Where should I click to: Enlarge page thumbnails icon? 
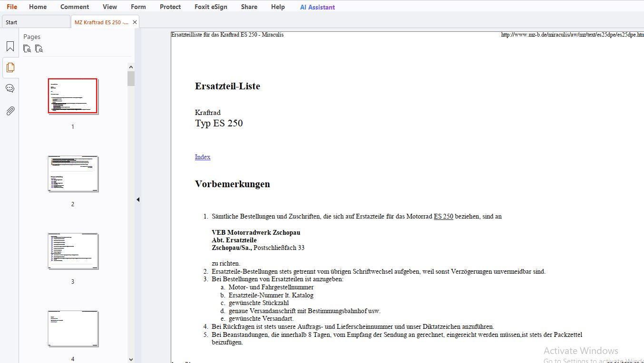(x=27, y=48)
